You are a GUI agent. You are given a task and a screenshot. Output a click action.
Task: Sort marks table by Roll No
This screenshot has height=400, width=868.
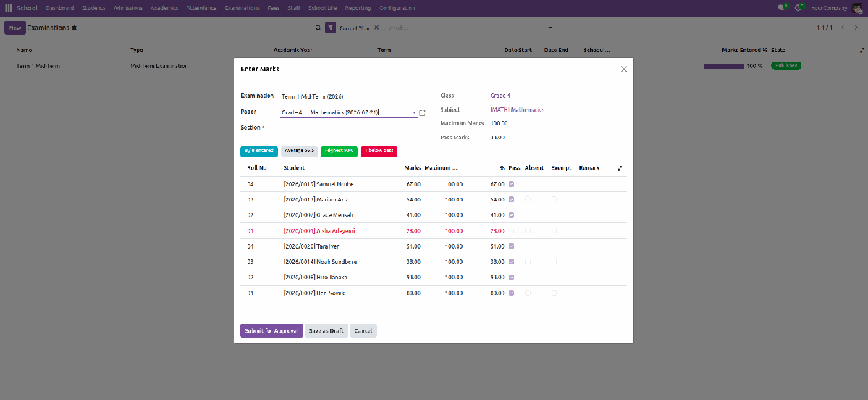(x=257, y=168)
